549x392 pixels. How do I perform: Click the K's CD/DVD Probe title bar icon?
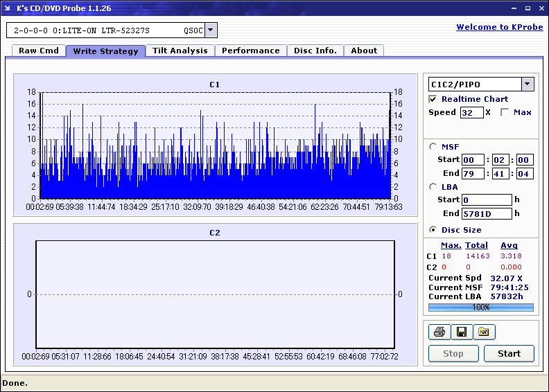pos(8,8)
